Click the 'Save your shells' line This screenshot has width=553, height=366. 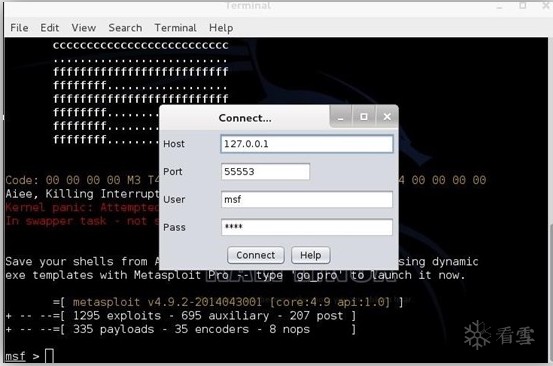click(81, 262)
